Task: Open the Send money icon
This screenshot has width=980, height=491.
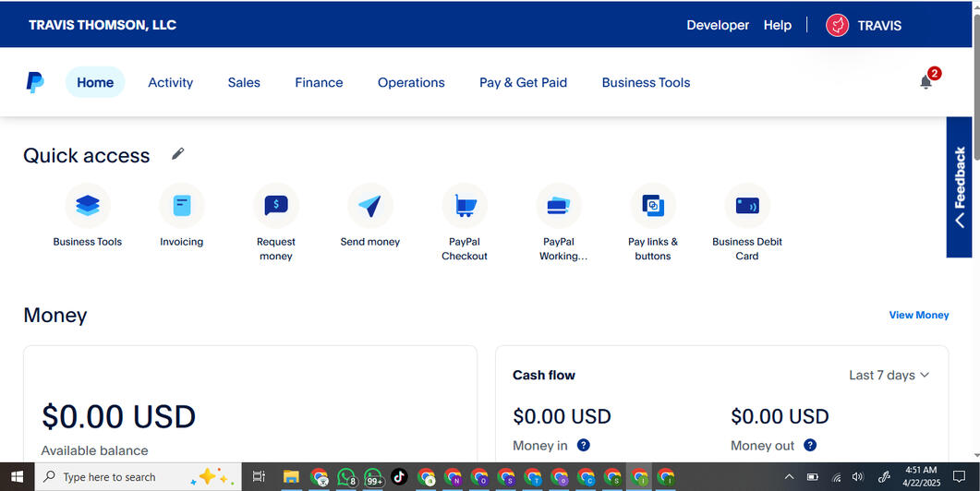Action: 370,206
